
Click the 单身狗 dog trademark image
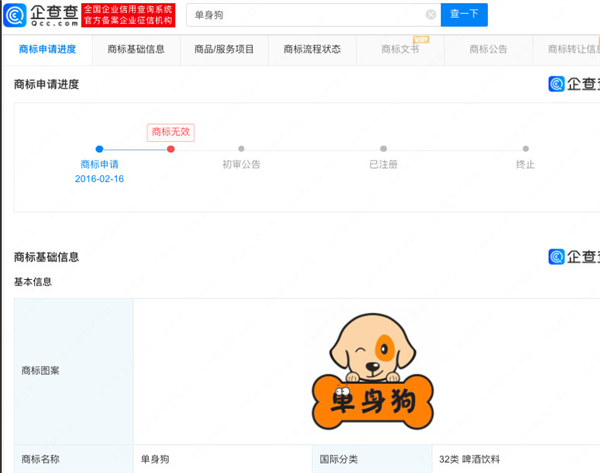tap(366, 370)
